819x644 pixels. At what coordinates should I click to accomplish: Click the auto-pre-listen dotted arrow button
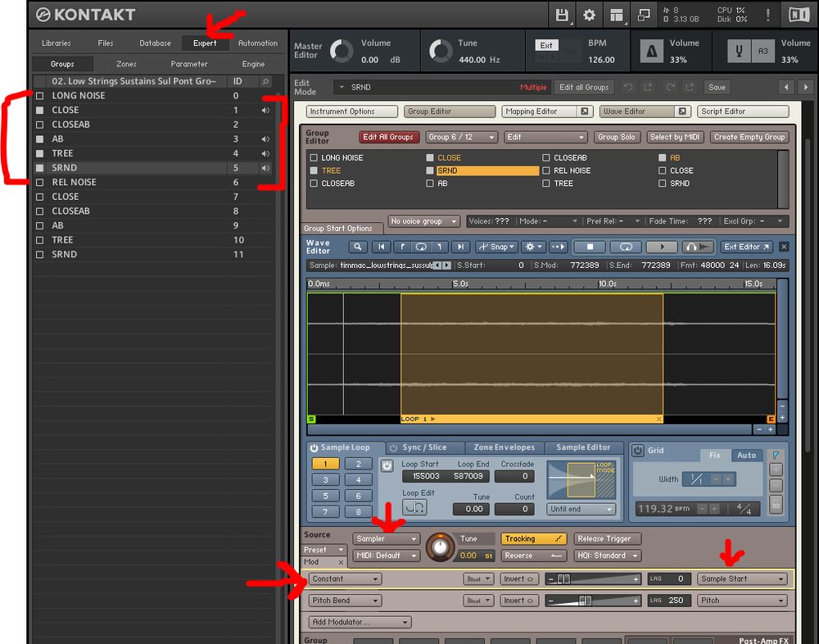[558, 247]
